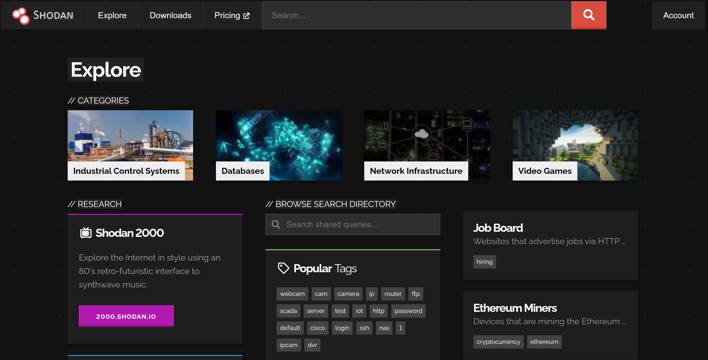This screenshot has width=708, height=360.
Task: Click the red search magnifier button
Action: click(x=588, y=15)
